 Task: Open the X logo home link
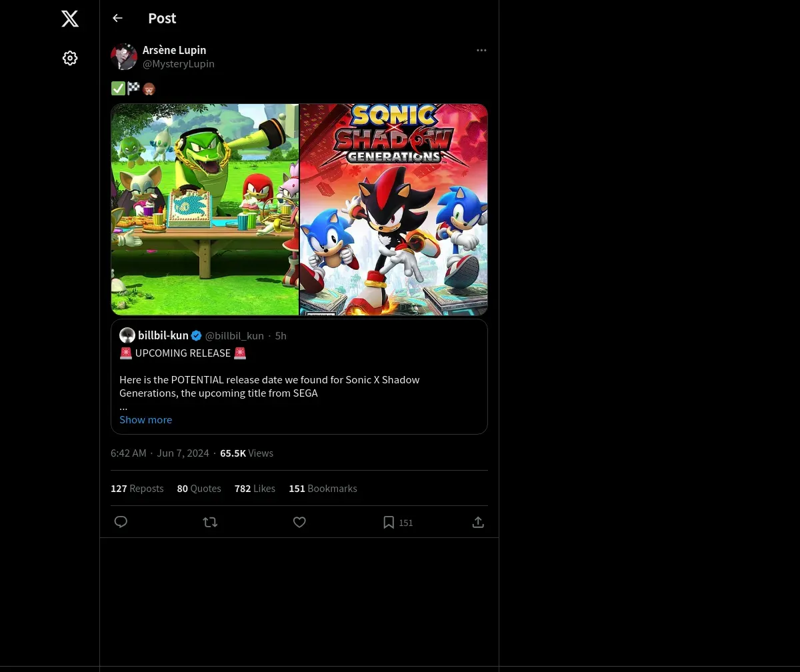70,19
